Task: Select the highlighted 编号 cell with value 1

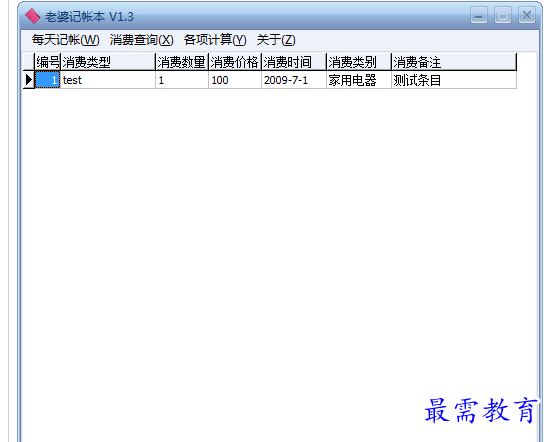Action: pyautogui.click(x=48, y=80)
